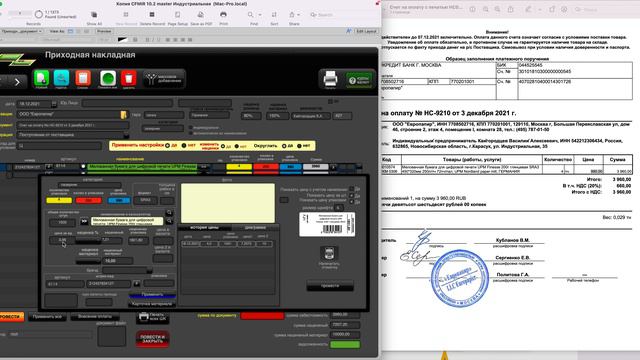
Task: Toggle show price per piece checkbox
Action: coord(351,196)
